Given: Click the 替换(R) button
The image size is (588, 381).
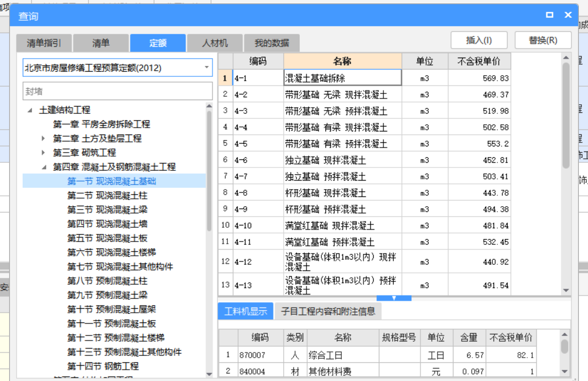Looking at the screenshot, I should (x=543, y=40).
